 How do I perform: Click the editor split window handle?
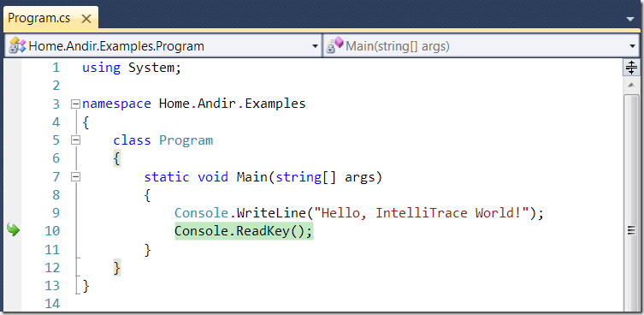pyautogui.click(x=630, y=68)
